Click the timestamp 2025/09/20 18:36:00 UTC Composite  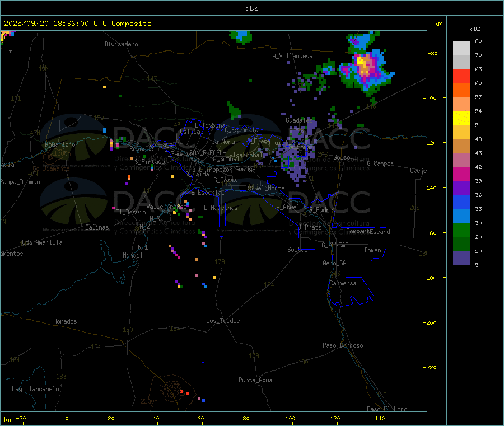click(x=77, y=24)
